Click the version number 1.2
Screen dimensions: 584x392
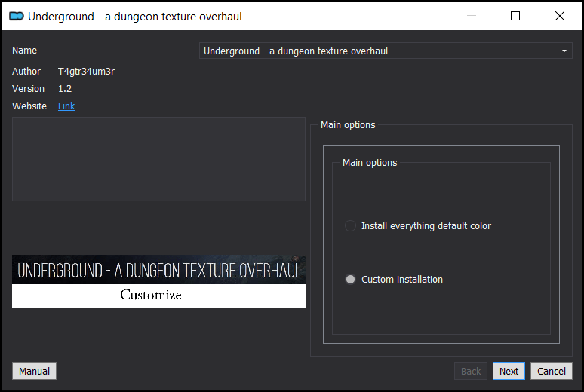point(65,89)
